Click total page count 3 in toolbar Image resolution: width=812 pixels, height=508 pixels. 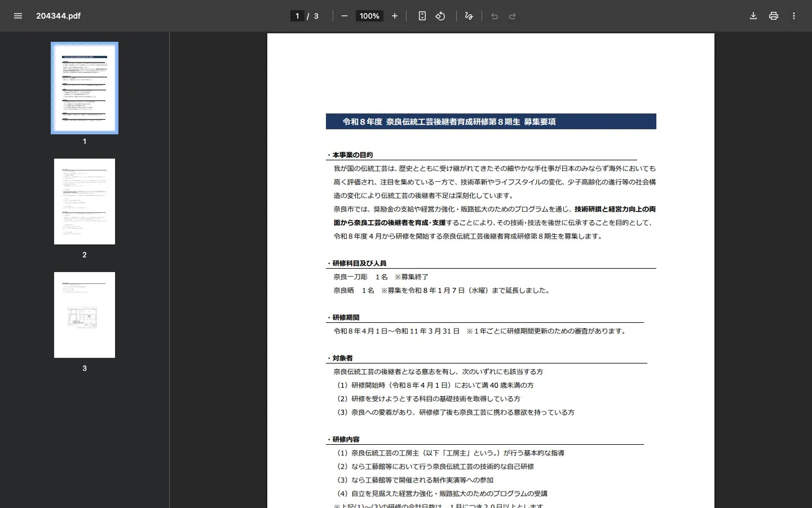pyautogui.click(x=316, y=16)
